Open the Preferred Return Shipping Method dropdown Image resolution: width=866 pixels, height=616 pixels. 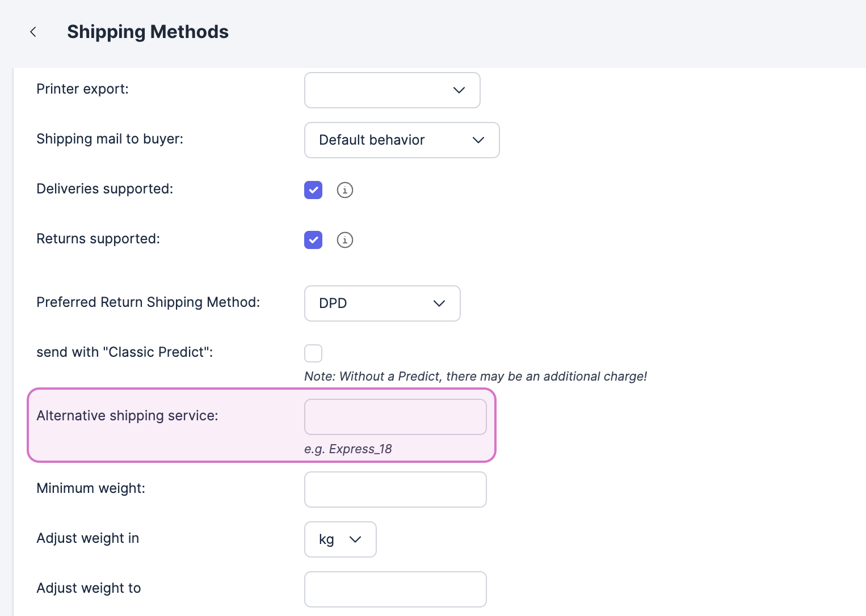pyautogui.click(x=382, y=303)
